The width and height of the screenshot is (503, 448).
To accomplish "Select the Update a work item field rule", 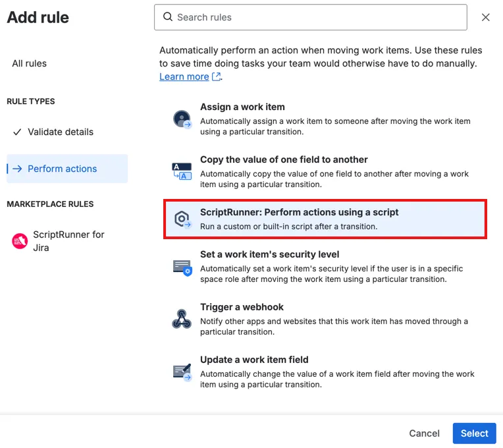I will coord(325,372).
